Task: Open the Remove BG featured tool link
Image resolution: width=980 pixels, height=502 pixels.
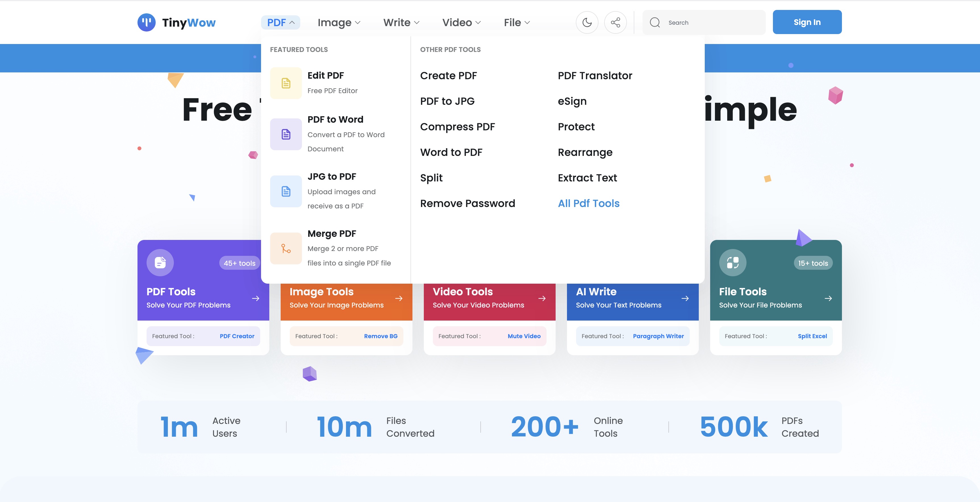Action: [380, 336]
